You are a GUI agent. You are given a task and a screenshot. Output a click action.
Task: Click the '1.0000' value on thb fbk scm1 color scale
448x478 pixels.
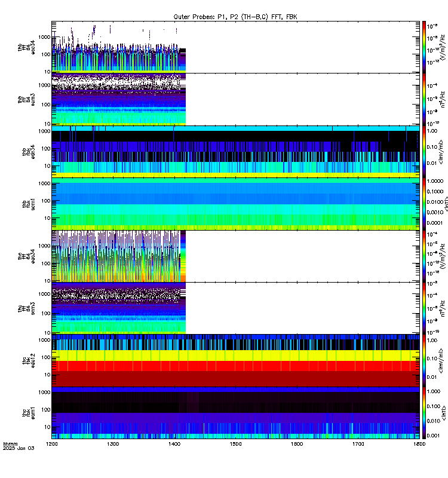(x=435, y=181)
